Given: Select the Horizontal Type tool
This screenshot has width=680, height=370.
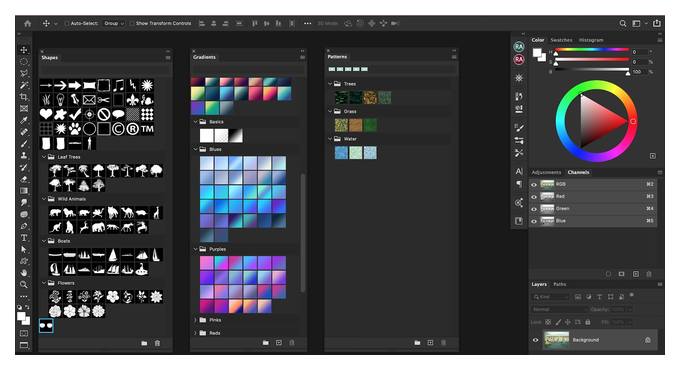Looking at the screenshot, I should tap(24, 238).
